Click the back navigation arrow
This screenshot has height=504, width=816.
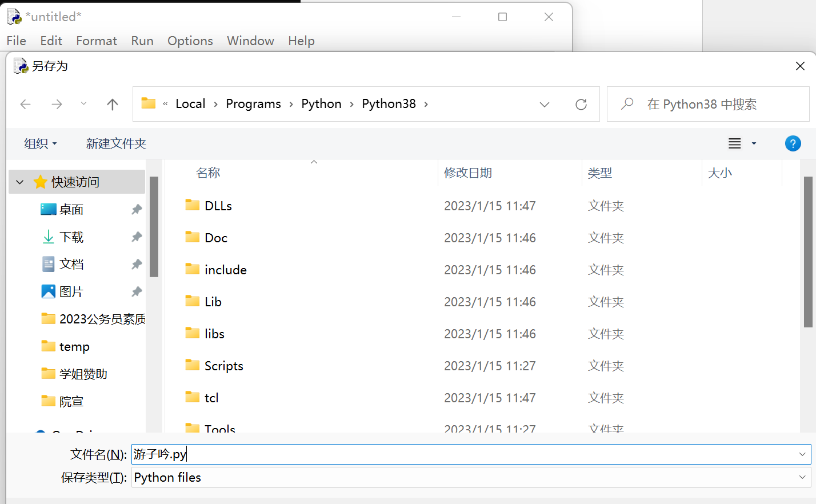(x=25, y=104)
